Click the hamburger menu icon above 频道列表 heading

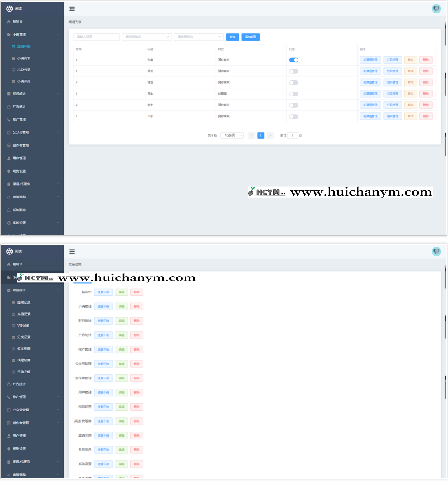72,9
